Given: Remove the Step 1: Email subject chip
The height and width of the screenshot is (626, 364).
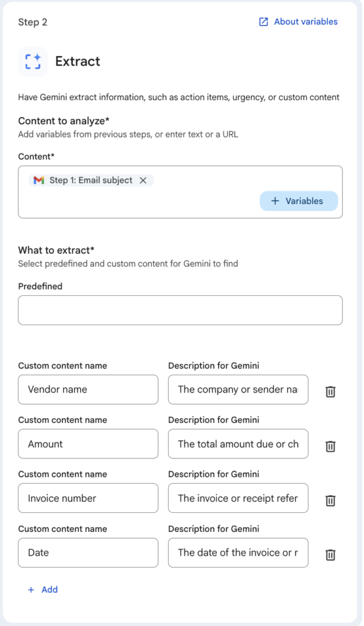Looking at the screenshot, I should (143, 180).
